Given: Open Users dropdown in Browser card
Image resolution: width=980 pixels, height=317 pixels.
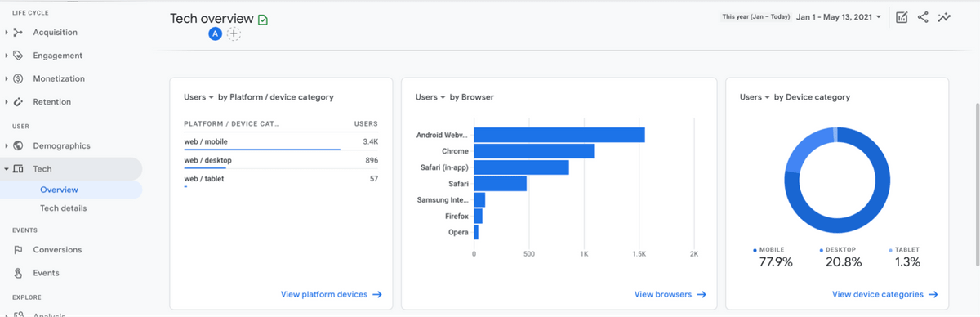Looking at the screenshot, I should point(430,97).
